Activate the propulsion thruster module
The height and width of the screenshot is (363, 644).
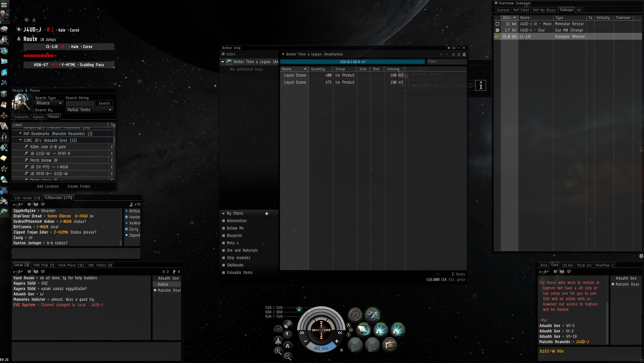(x=363, y=330)
